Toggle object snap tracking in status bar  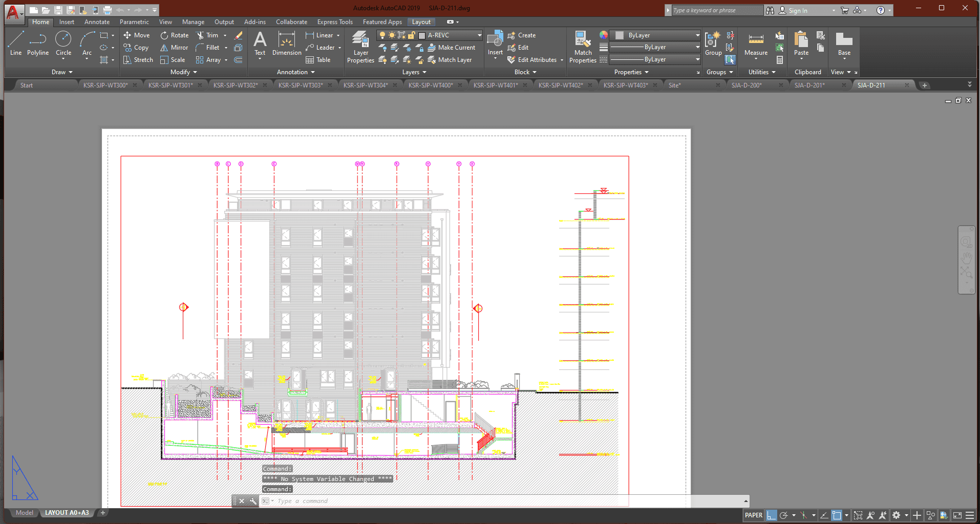coord(824,515)
